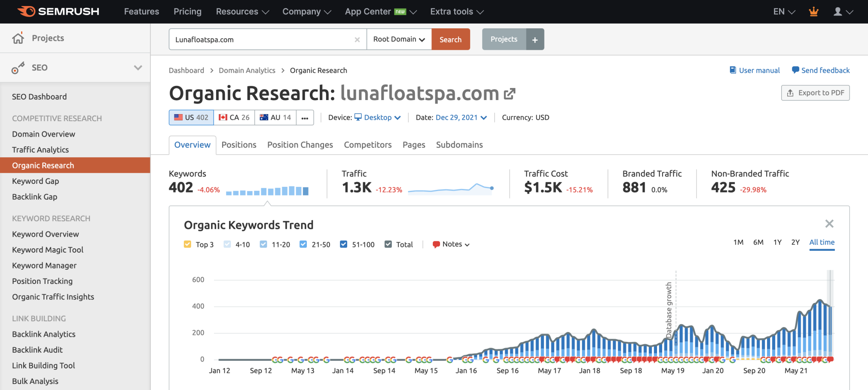Open the crown upgrade icon
Viewport: 868px width, 390px height.
coord(813,12)
